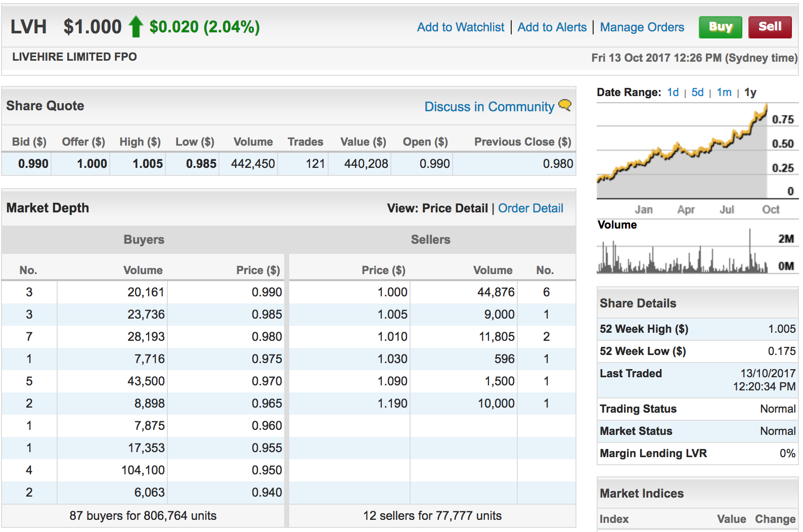Click buyer price 0.975
The image size is (803, 532).
[267, 359]
